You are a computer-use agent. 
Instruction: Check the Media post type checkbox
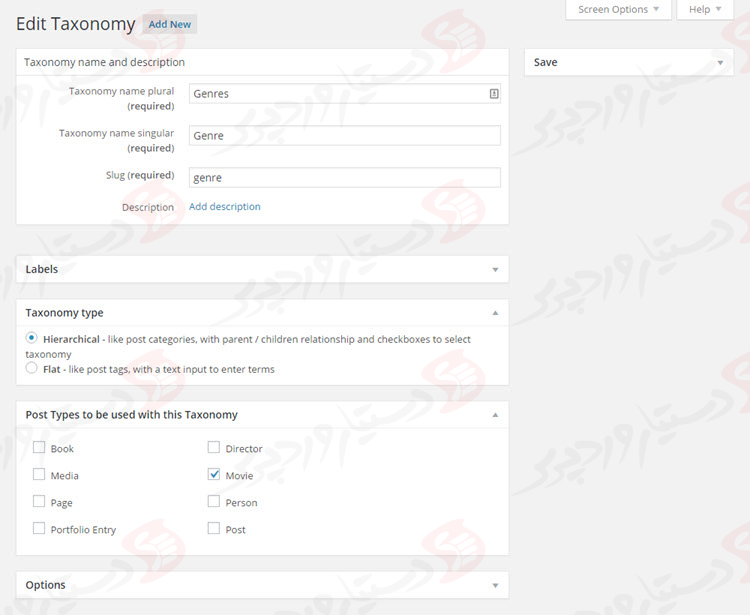[39, 474]
